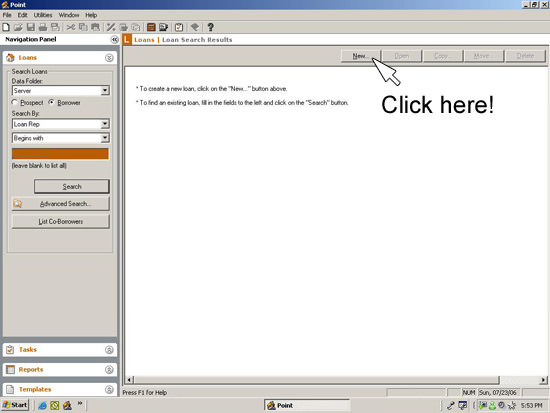Click the date Sun, 07/23/06 status cell
The height and width of the screenshot is (413, 550).
tap(498, 392)
